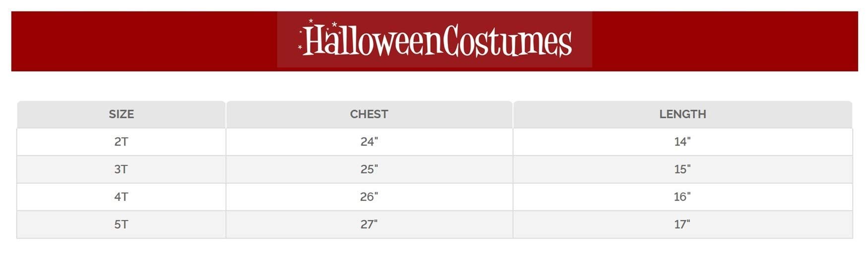Click the CHEST column header
Image resolution: width=868 pixels, height=255 pixels.
369,114
